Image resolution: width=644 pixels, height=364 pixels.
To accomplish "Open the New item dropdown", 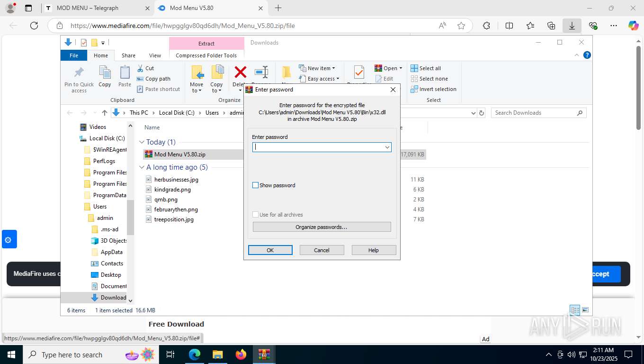I will pyautogui.click(x=317, y=68).
